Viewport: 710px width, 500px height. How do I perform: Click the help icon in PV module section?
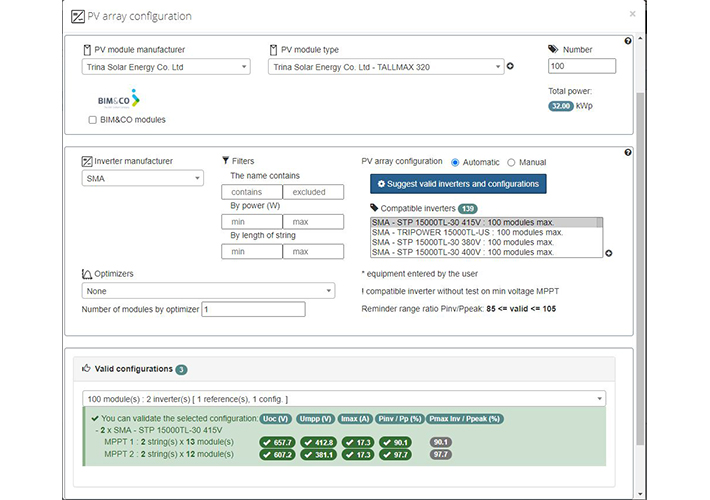(x=628, y=41)
